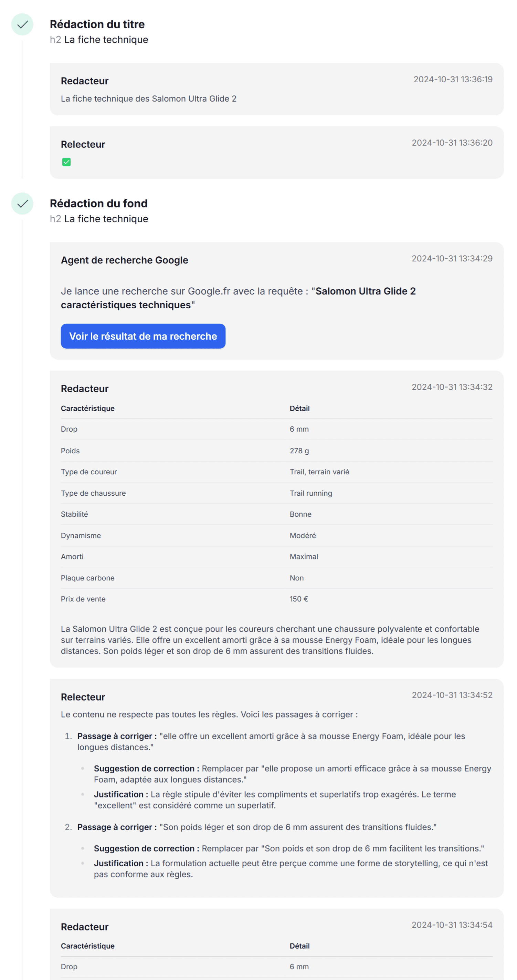Click the green checkbox in the first Relecteur card
The height and width of the screenshot is (980, 517).
coord(66,163)
